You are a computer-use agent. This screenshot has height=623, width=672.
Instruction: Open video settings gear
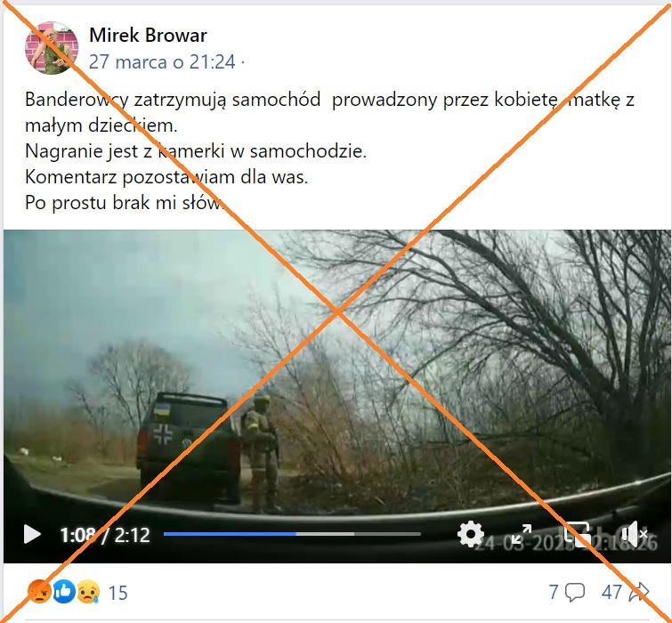click(471, 534)
